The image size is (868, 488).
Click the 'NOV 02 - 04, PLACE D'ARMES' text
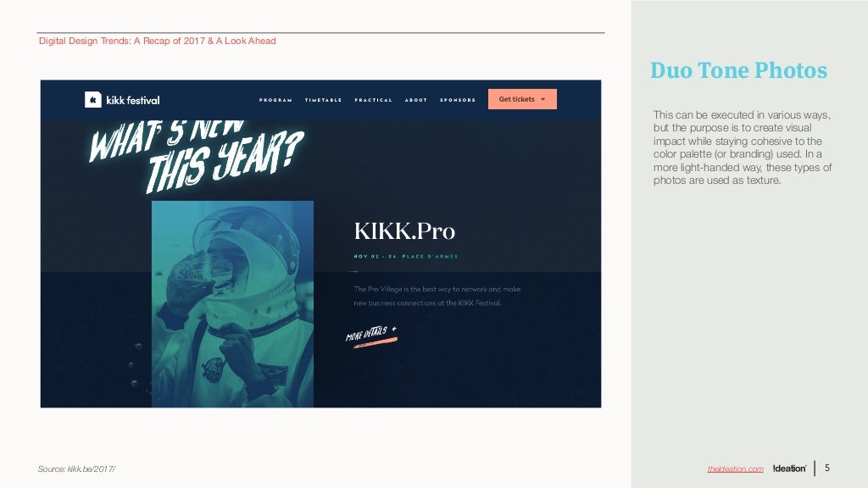pos(406,256)
